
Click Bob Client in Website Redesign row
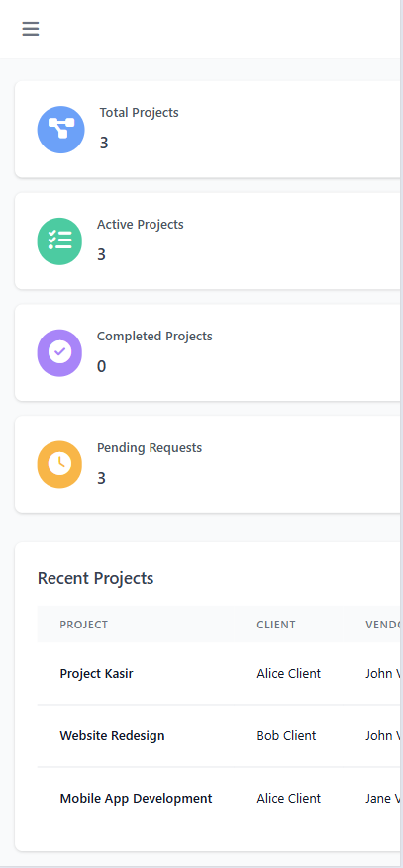[x=286, y=735]
